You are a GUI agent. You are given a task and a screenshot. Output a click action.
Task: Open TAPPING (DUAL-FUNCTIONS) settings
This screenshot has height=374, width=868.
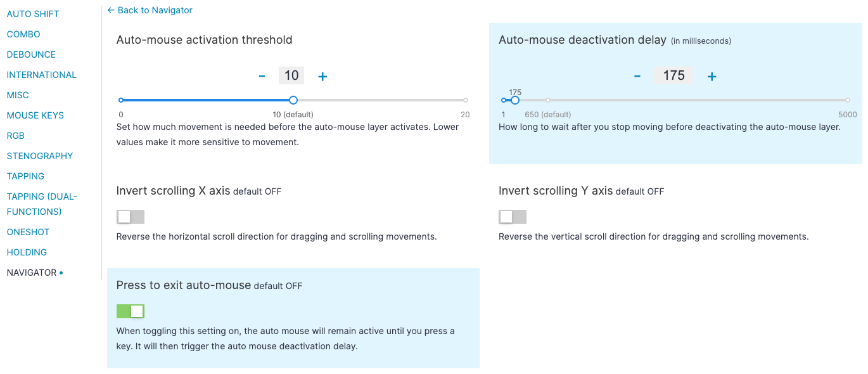42,204
